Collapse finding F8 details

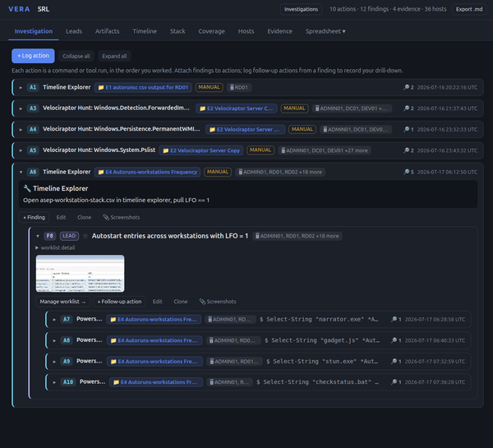click(38, 236)
